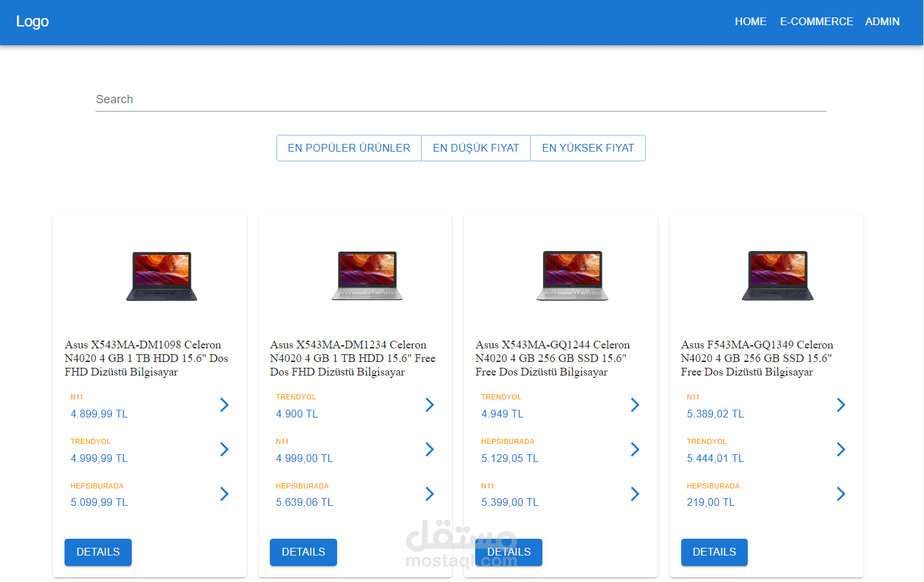924x582 pixels.
Task: Click the 4.999,99 TL price
Action: pos(99,459)
